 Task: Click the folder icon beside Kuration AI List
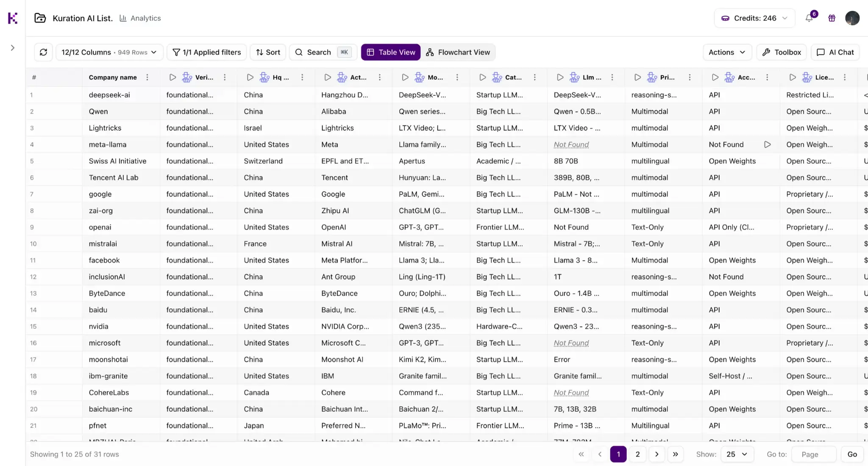40,18
